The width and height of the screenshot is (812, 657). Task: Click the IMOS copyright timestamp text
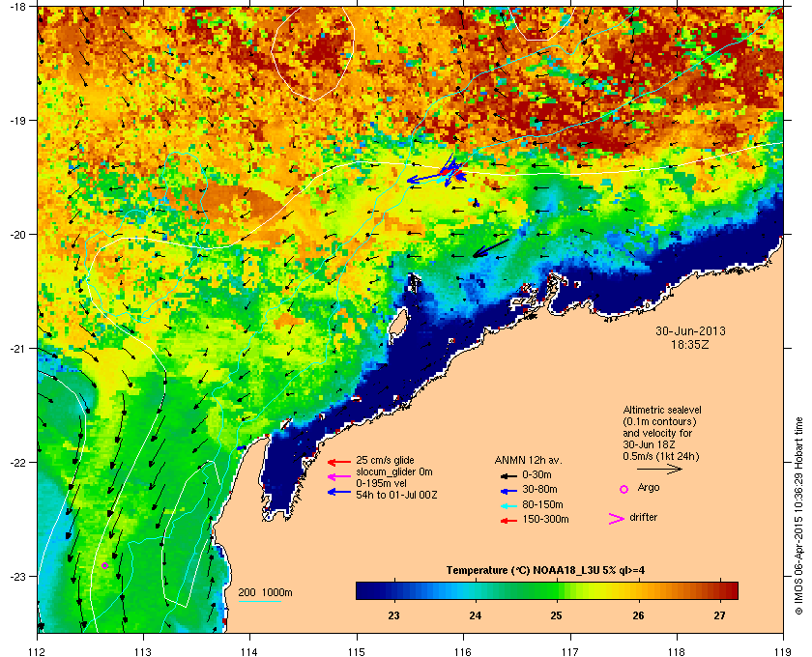798,515
